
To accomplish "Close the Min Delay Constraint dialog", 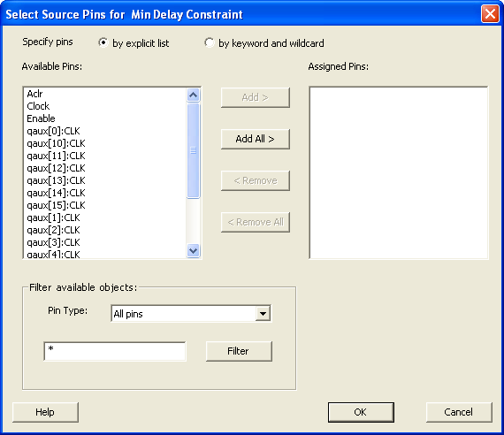I will tap(490, 14).
